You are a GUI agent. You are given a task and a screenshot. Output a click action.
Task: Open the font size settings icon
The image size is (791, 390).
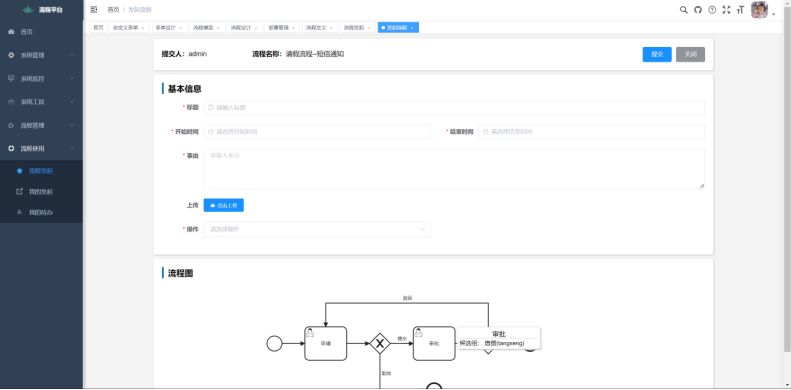[x=741, y=10]
